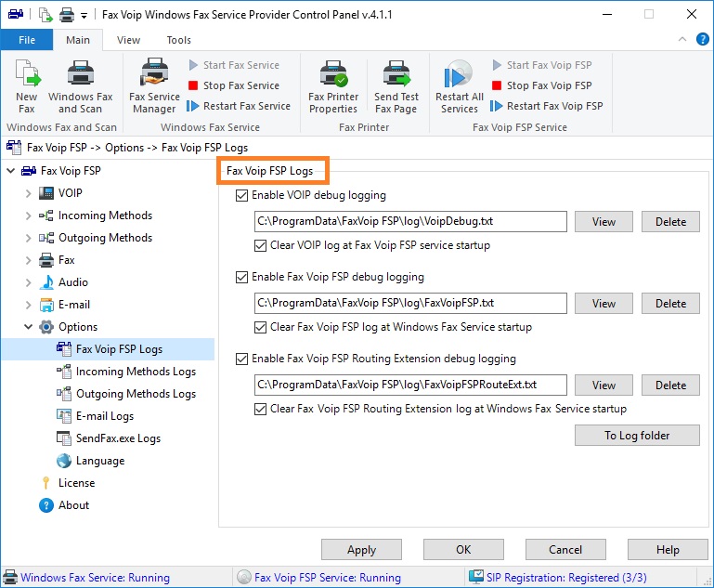This screenshot has height=588, width=714.
Task: Restart Fax Service
Action: (x=239, y=106)
